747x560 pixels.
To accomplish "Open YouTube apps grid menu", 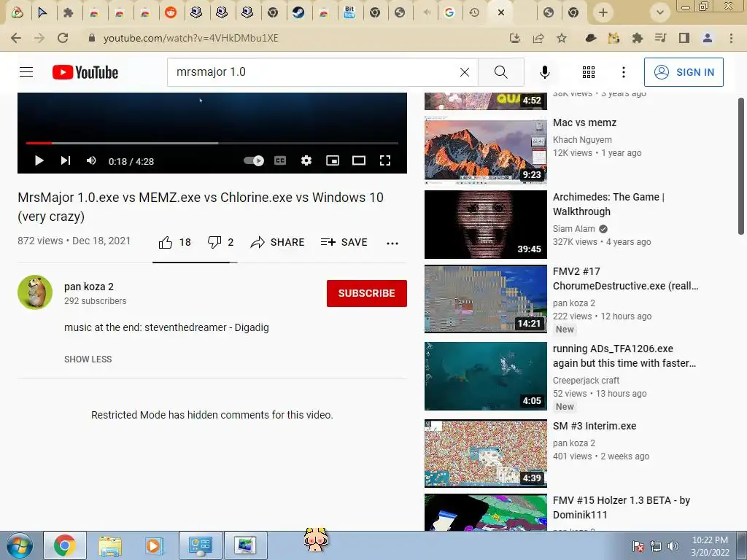I will tap(589, 72).
